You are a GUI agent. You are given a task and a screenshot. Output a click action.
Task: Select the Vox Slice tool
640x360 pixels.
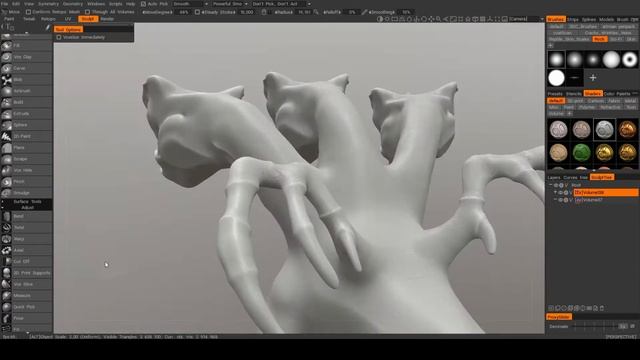tap(27, 284)
